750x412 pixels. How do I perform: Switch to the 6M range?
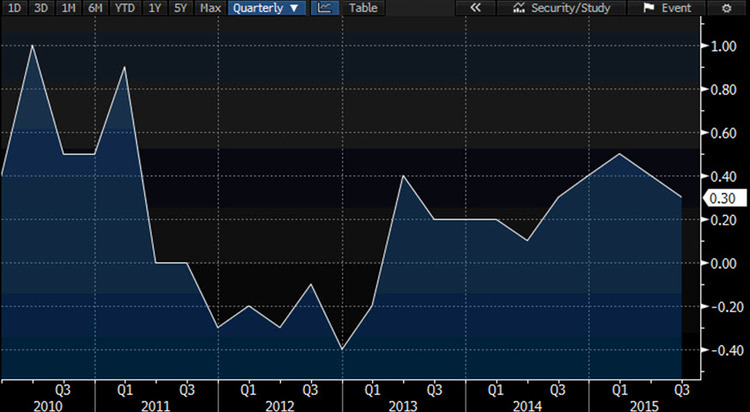click(95, 8)
